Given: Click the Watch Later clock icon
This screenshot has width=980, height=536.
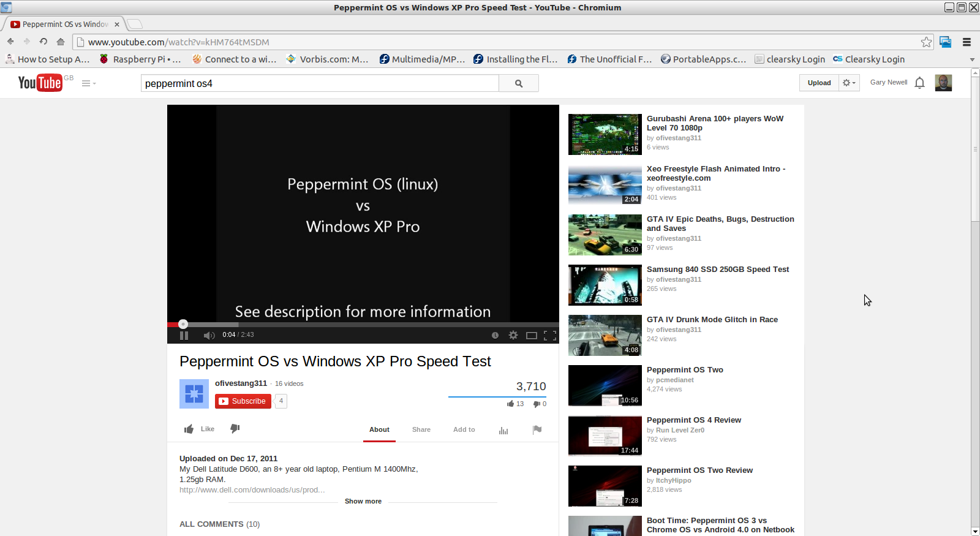Looking at the screenshot, I should (x=495, y=335).
